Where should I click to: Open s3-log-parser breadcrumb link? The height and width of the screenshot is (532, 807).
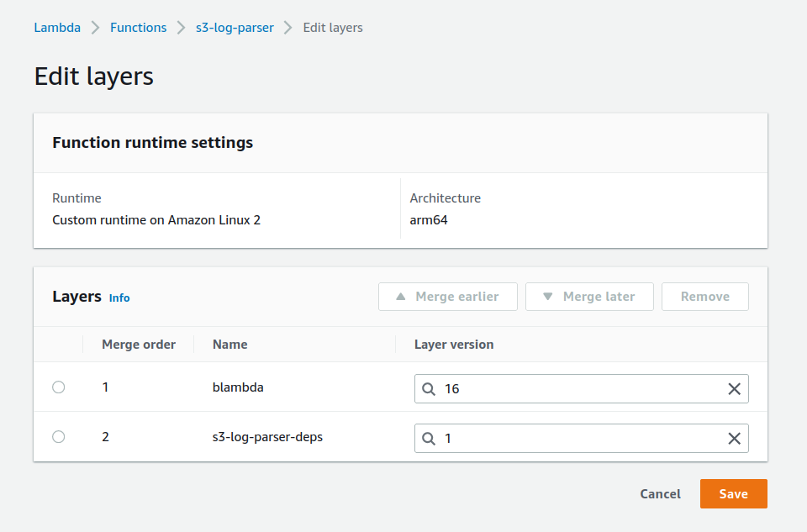pyautogui.click(x=235, y=28)
